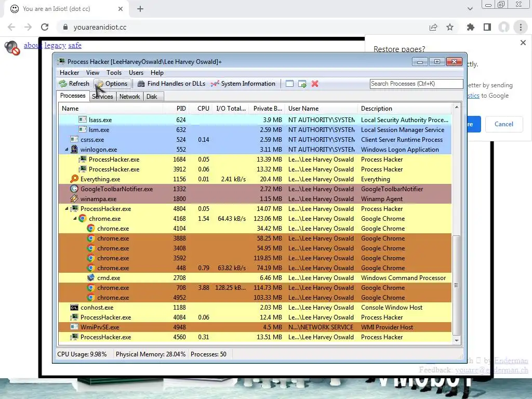Click Cancel in Restore pages popup

pyautogui.click(x=504, y=124)
